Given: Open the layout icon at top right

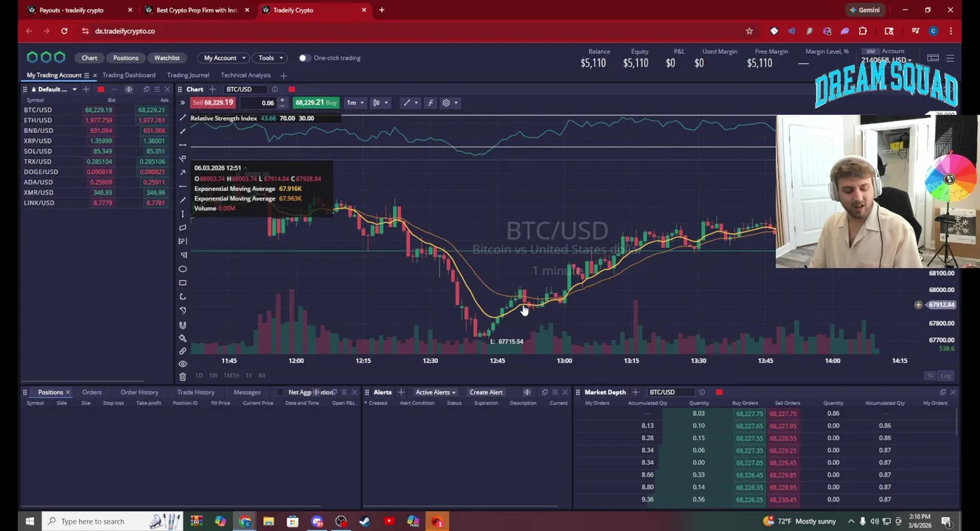Looking at the screenshot, I should (933, 58).
